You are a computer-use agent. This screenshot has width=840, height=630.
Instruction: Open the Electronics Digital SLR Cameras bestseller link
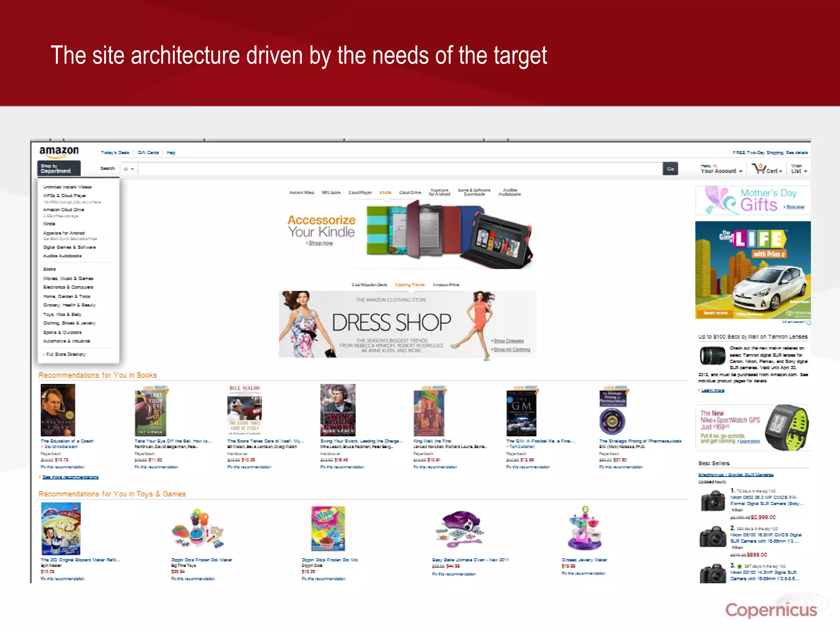click(x=736, y=475)
